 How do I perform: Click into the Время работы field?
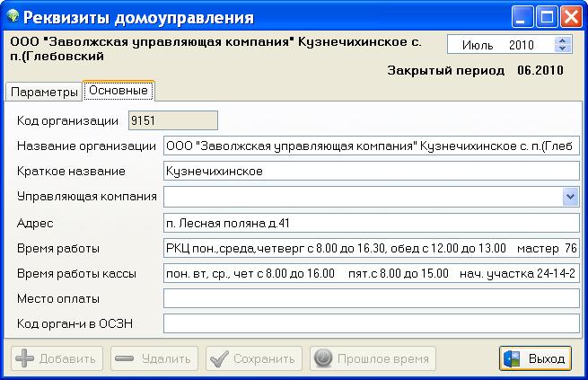point(371,247)
